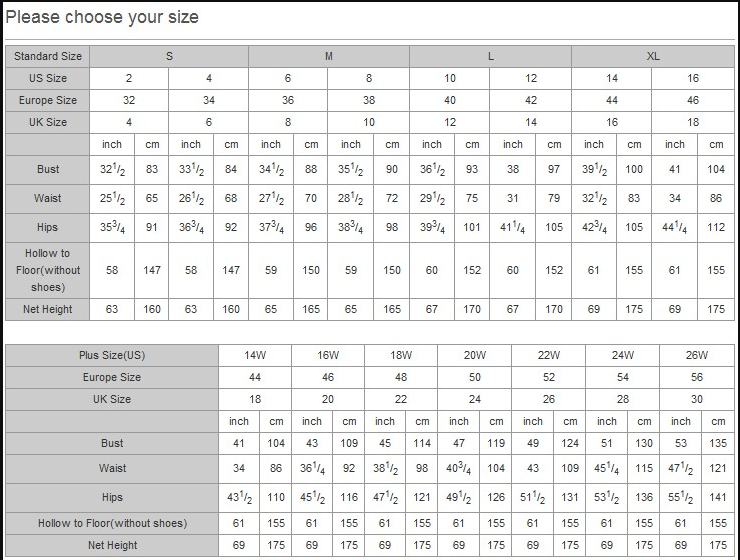Click "Hollow to Floor(without shoes)" single-line label

pos(112,523)
